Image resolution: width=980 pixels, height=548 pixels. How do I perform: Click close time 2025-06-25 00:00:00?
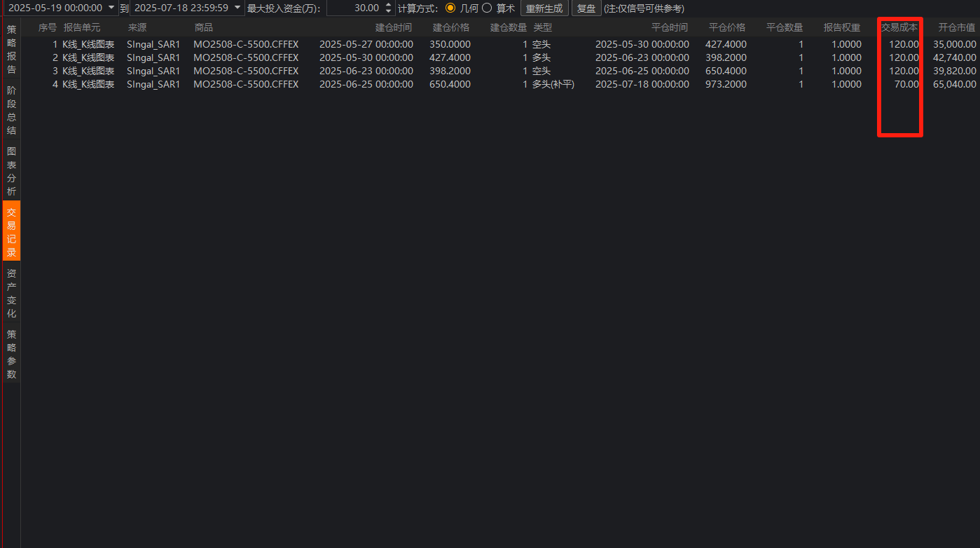[642, 71]
